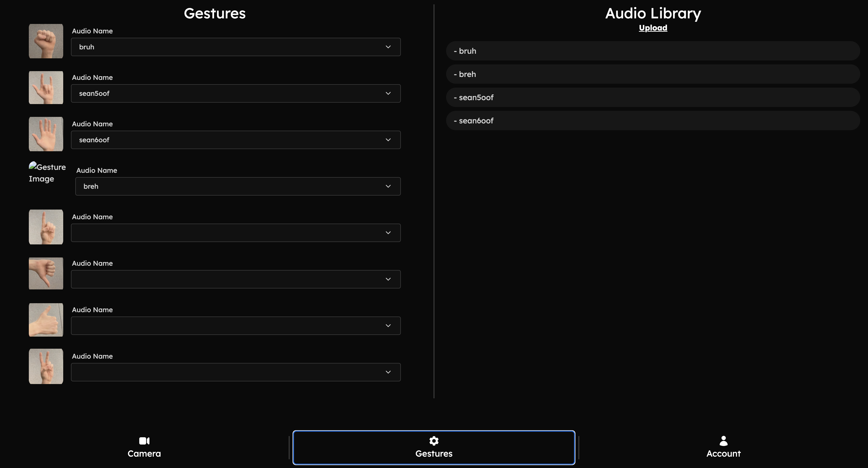Click the pointing-up finger gesture image
The width and height of the screenshot is (868, 468).
(x=46, y=227)
